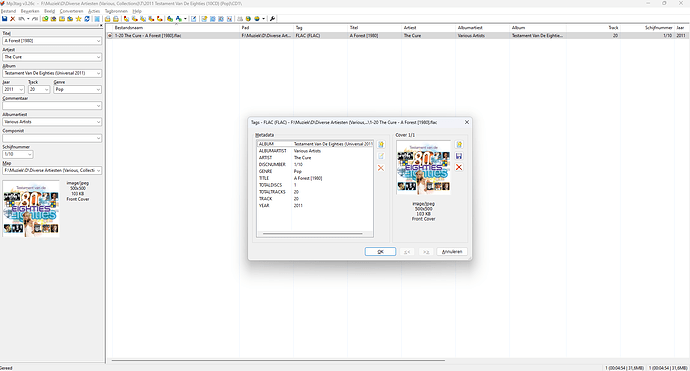Click Annuleren in the Tags dialog
The height and width of the screenshot is (371, 690).
(452, 252)
